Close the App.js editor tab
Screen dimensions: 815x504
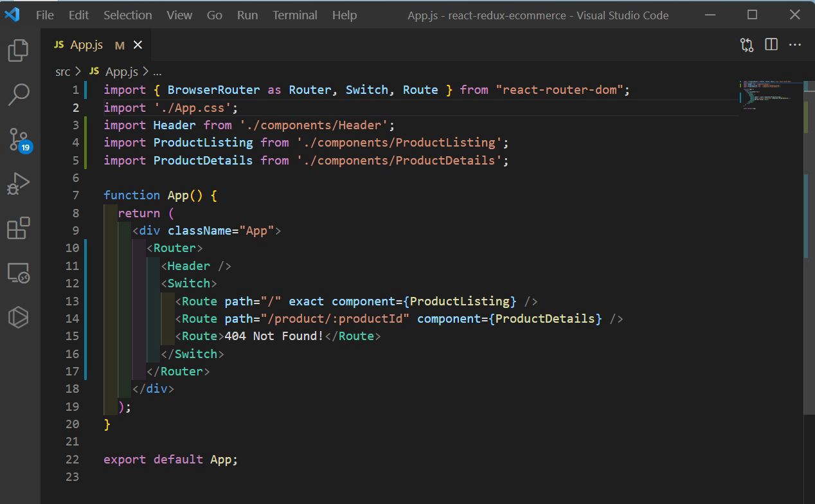click(x=138, y=45)
